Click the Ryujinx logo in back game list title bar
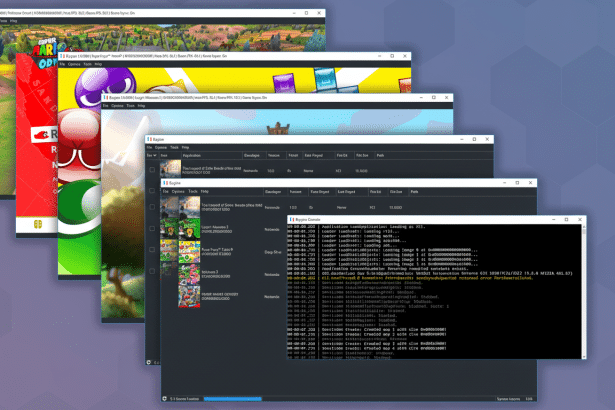Screen dimensions: 615x410 tap(149, 140)
